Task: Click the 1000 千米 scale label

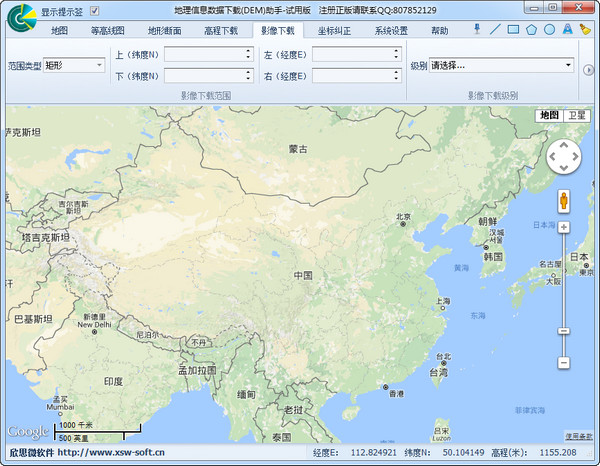Action: coord(76,425)
